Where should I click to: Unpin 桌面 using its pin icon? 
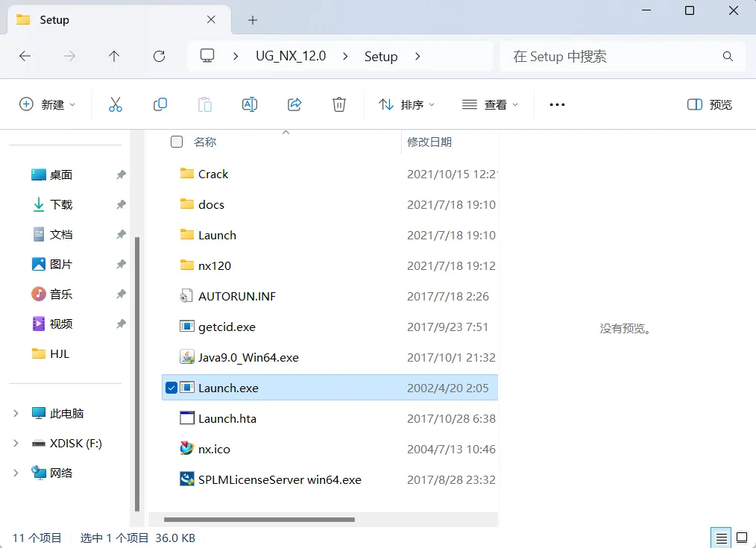tap(121, 174)
